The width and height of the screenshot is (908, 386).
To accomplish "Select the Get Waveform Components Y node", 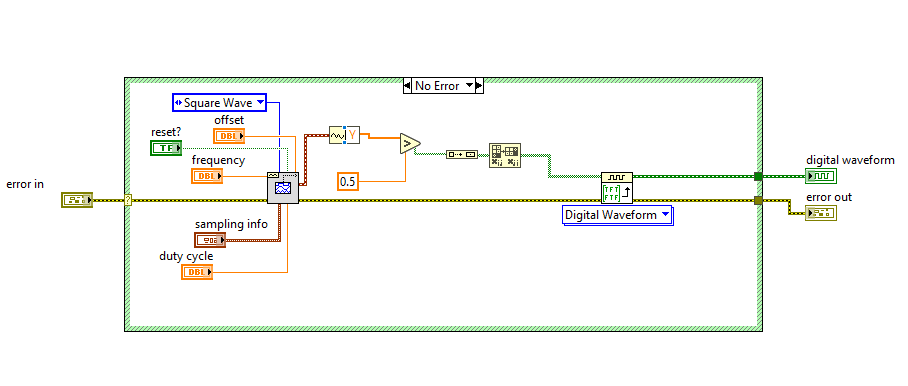I will [345, 135].
